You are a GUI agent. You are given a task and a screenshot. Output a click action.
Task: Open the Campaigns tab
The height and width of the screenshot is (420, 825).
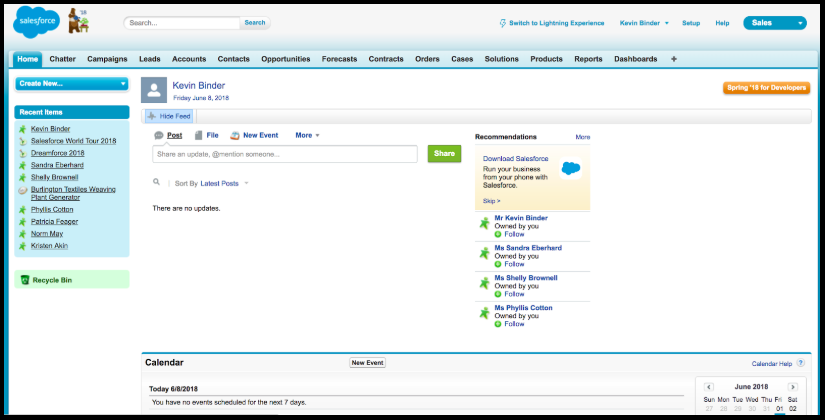(x=107, y=59)
